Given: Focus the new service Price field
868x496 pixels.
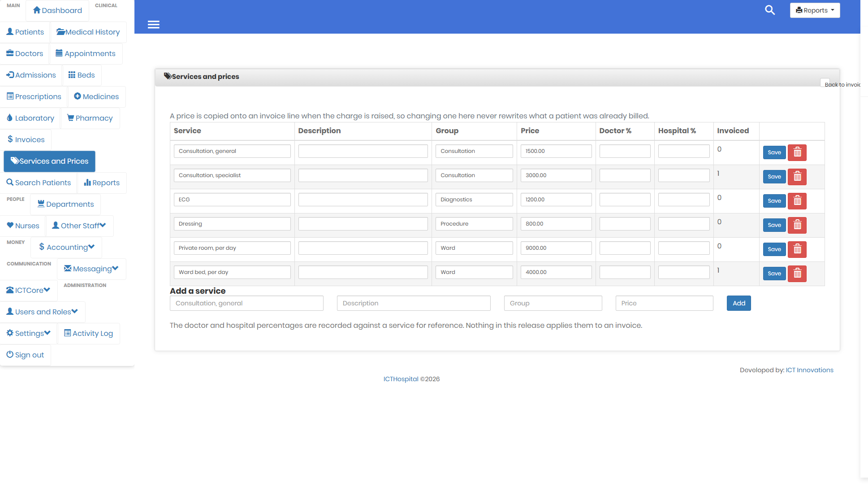Looking at the screenshot, I should point(664,303).
